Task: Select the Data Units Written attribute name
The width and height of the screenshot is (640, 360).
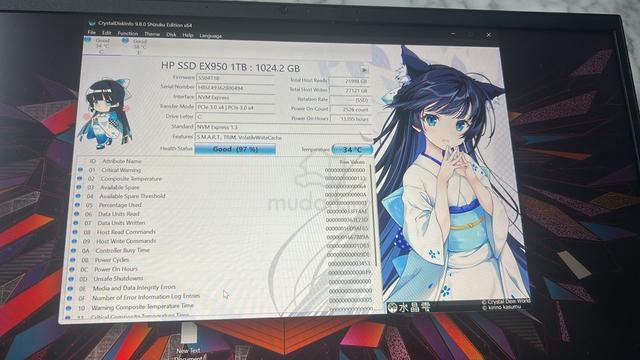Action: (x=121, y=223)
